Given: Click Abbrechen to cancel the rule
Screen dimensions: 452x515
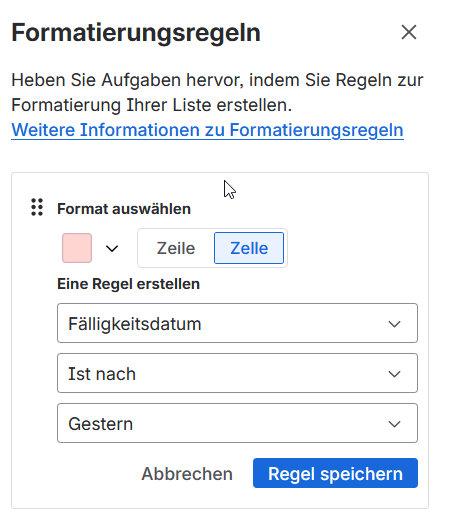Looking at the screenshot, I should pos(187,473).
